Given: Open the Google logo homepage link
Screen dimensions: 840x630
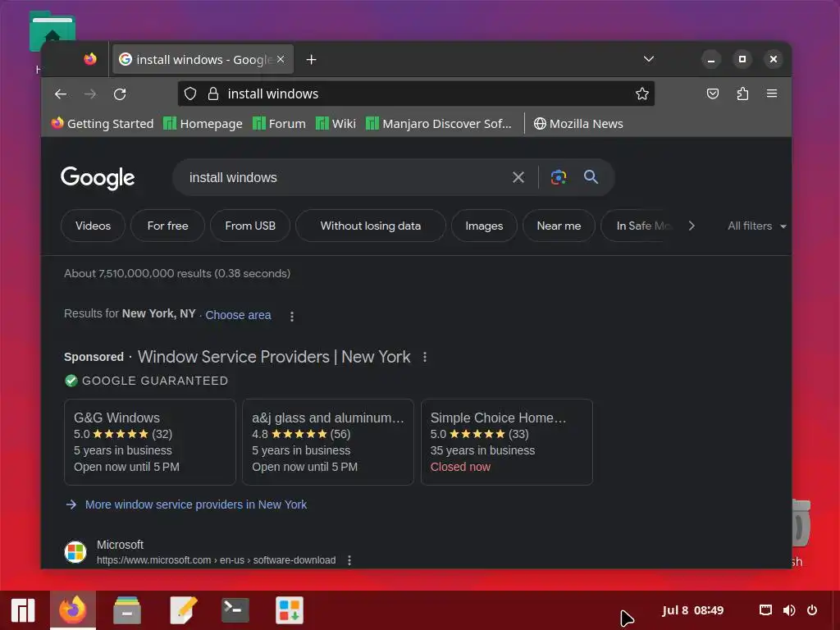Looking at the screenshot, I should point(98,178).
